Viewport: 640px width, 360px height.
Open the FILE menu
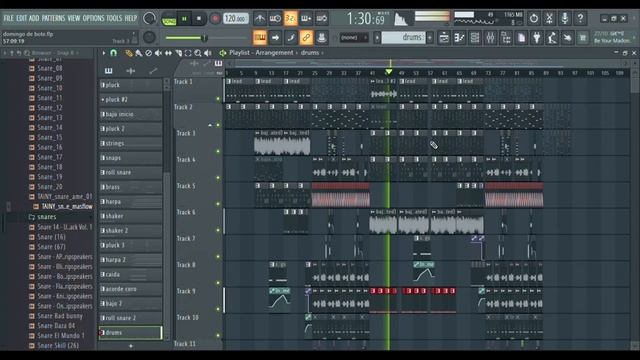tap(8, 18)
